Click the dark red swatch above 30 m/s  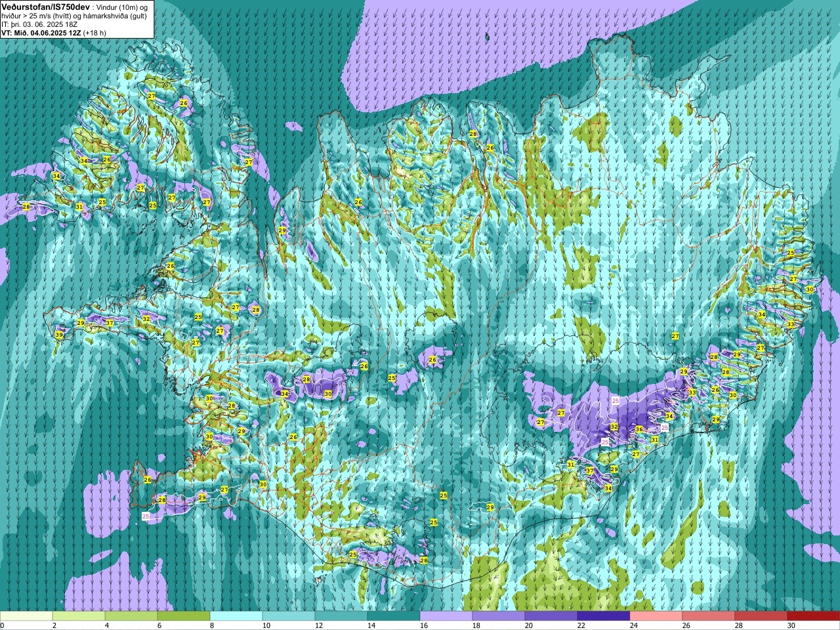tap(814, 616)
